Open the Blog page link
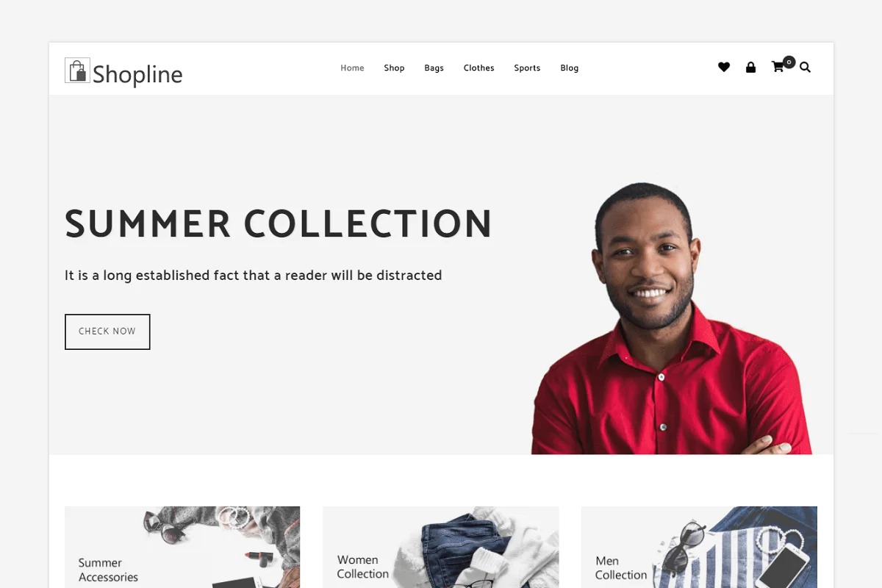Screen dimensions: 882x588 pos(569,68)
